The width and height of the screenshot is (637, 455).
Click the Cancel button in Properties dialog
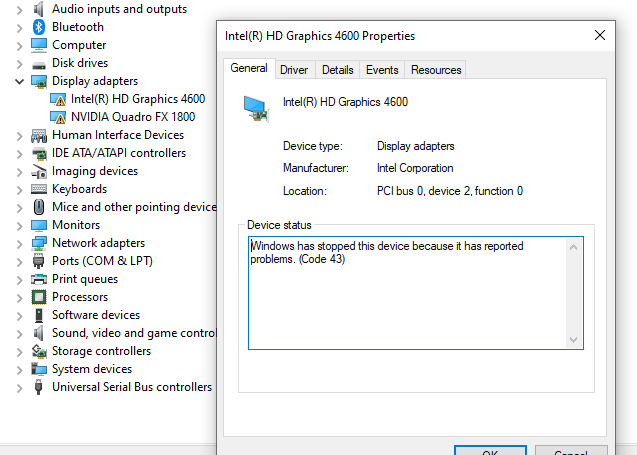coord(571,451)
